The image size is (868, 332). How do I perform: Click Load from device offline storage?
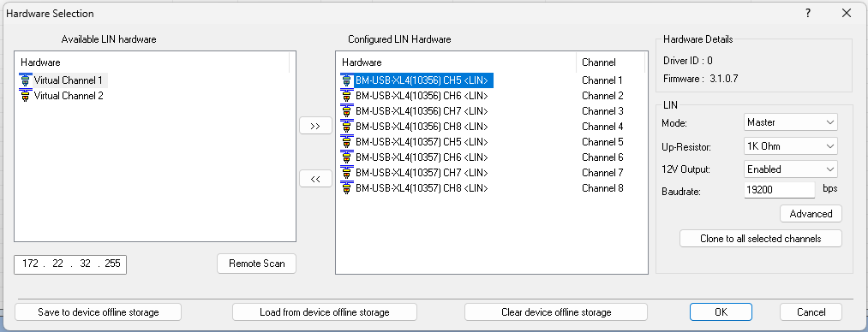(x=325, y=312)
